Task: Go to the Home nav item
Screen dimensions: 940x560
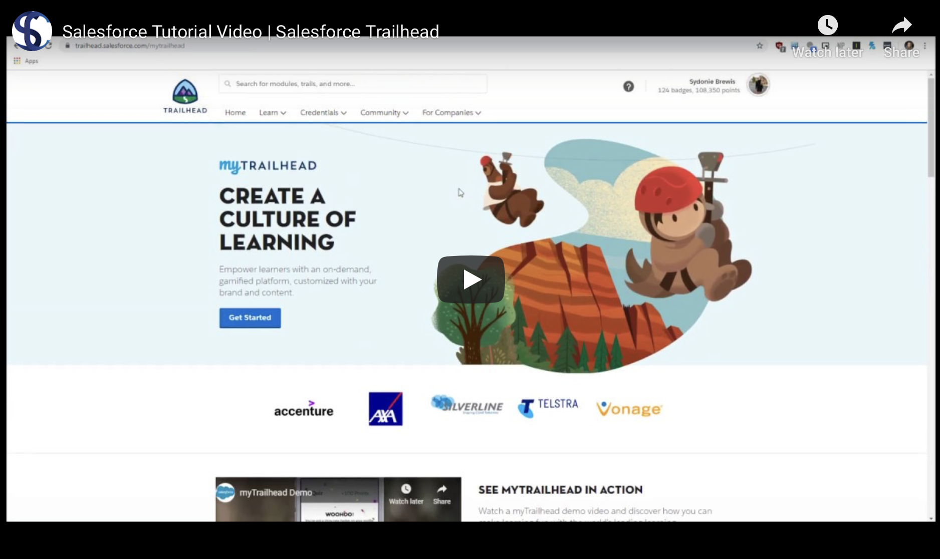Action: click(x=235, y=113)
